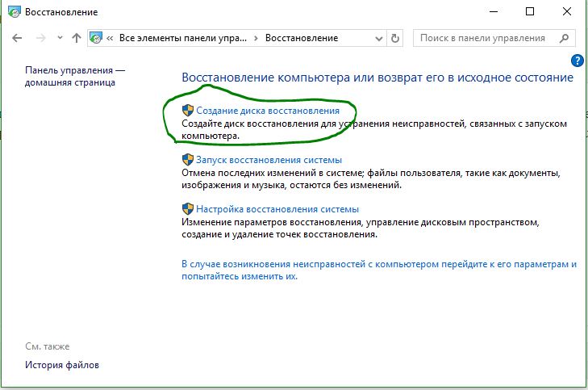Select the 'Восстановление' breadcrumb segment
This screenshot has height=390, width=588.
[x=302, y=38]
